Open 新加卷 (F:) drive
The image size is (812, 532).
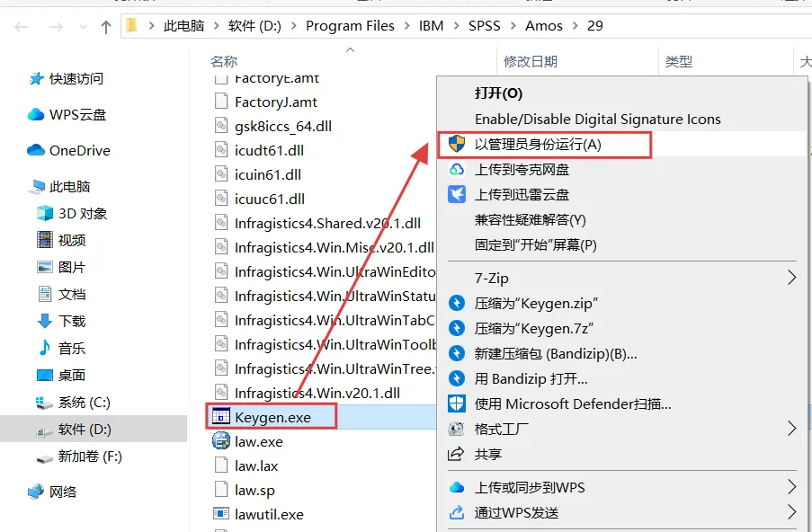pos(90,456)
